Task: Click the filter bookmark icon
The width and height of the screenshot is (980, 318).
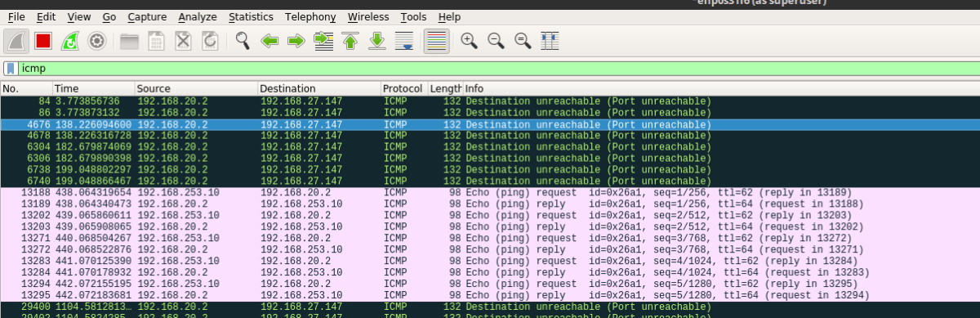Action: coord(11,69)
